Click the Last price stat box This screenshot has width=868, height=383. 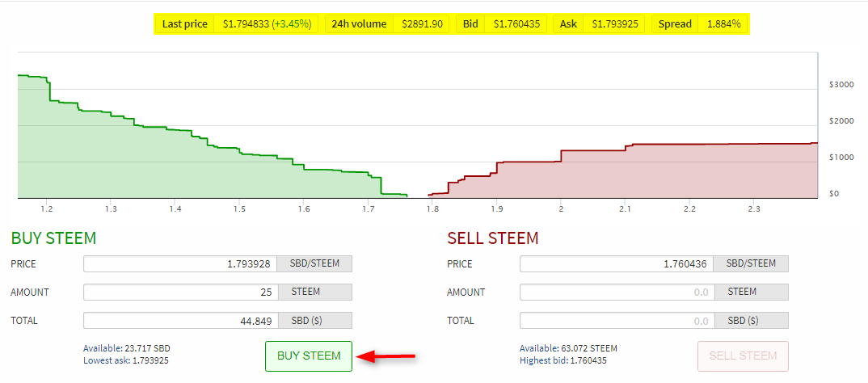(236, 24)
